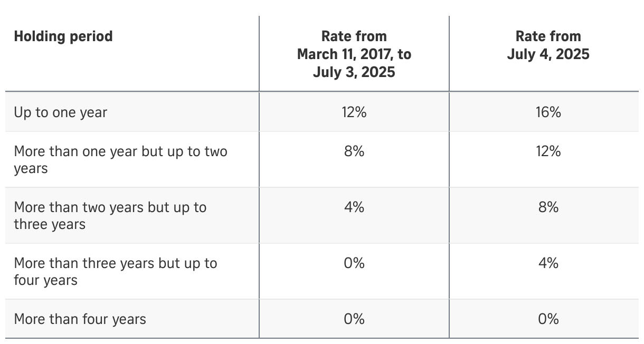644x344 pixels.
Task: Select the 12% rate in the one-to-two-years row
Action: [x=548, y=151]
